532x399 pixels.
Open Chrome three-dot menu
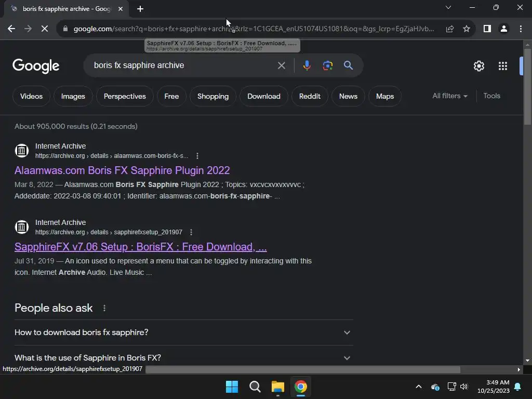pos(521,29)
